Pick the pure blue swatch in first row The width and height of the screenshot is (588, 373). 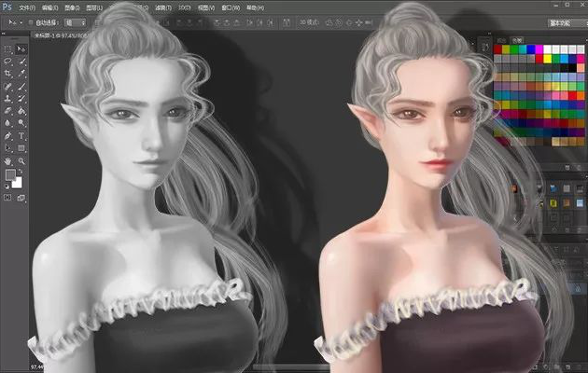pos(531,49)
